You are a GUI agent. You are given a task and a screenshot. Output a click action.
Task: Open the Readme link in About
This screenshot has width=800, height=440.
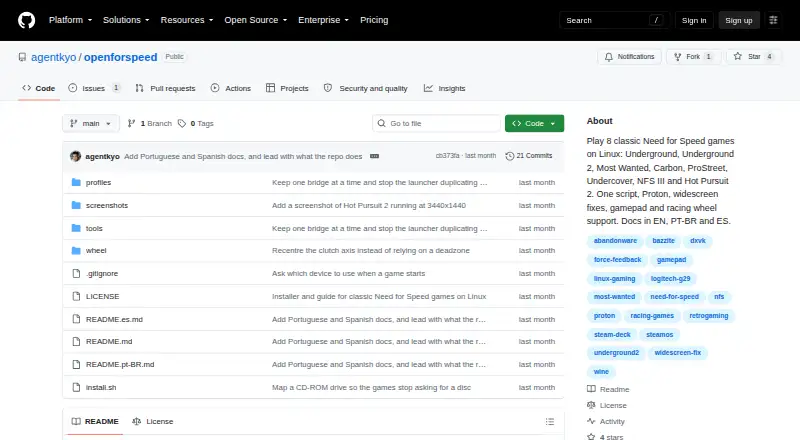click(608, 389)
